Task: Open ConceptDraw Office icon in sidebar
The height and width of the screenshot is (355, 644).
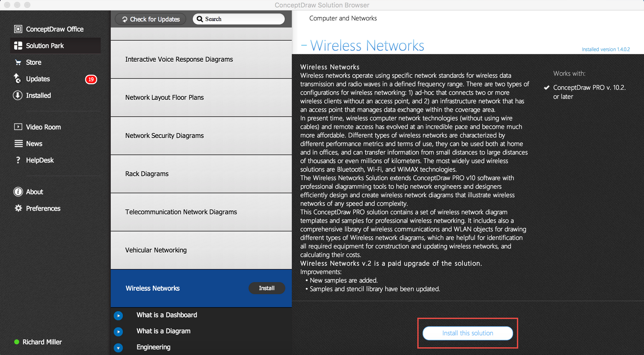Action: (x=18, y=29)
